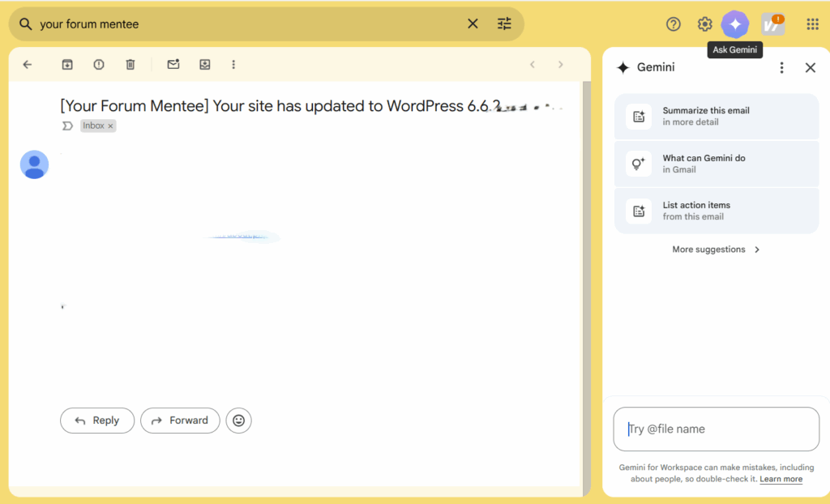Focus the Gemini prompt input field
This screenshot has width=830, height=504.
click(x=717, y=429)
